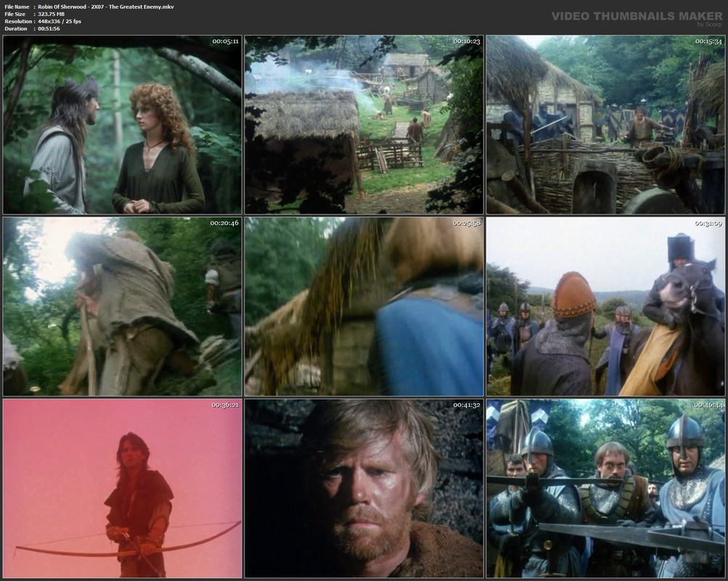
Task: Select the thumbnail stamped 00:20:46
Action: point(122,306)
